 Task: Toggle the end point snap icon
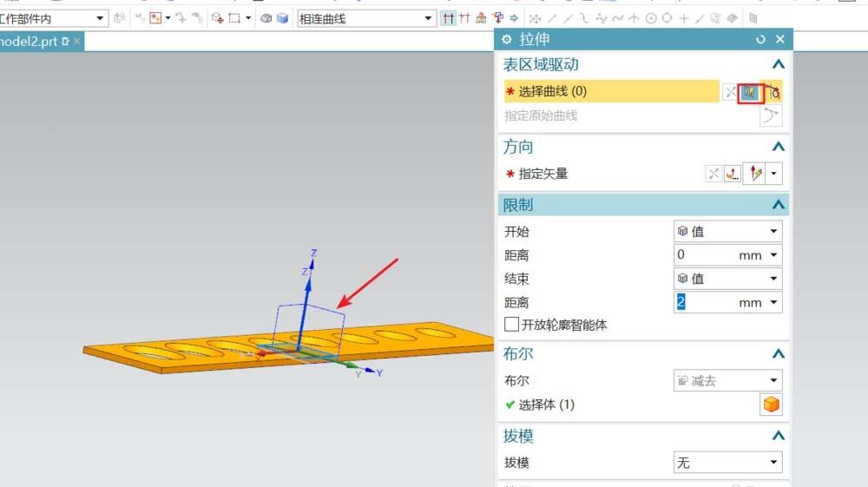[552, 18]
